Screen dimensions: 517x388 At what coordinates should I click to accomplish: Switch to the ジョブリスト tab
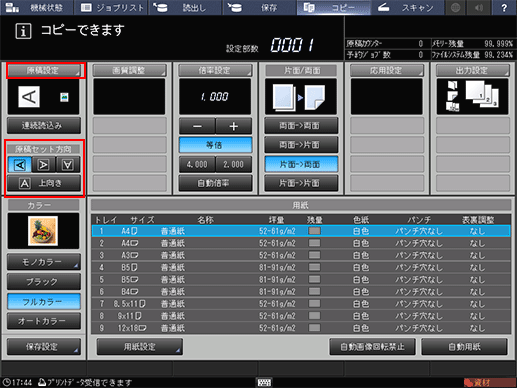point(111,8)
